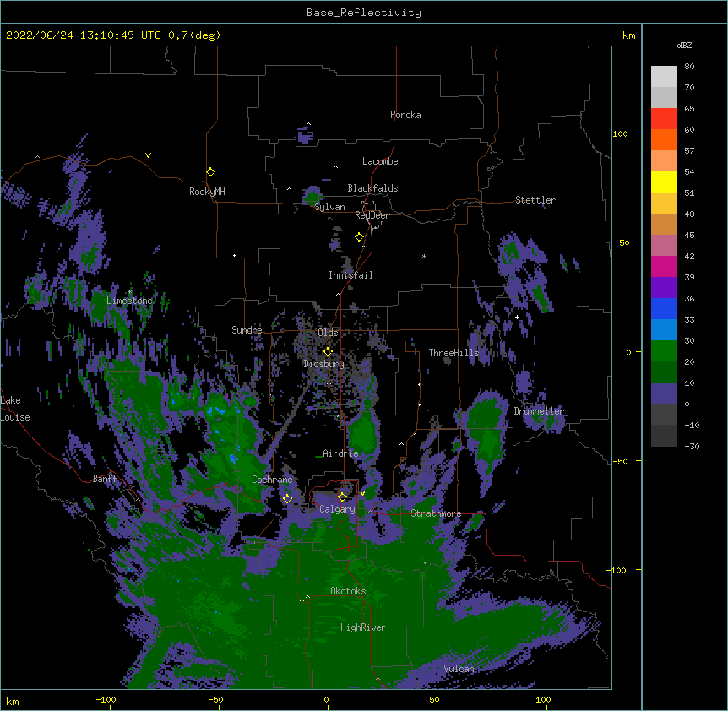Click the Drumheller label
The height and width of the screenshot is (711, 728).
(x=539, y=411)
